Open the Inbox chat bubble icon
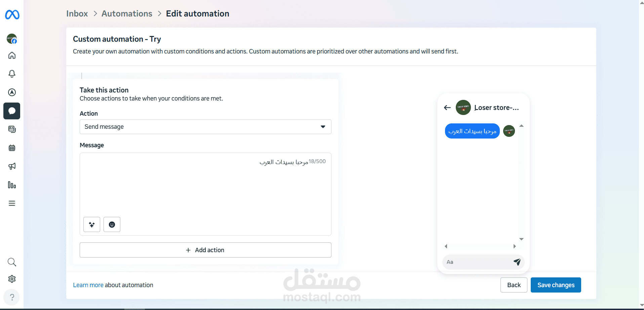Viewport: 644px width, 310px height. (12, 111)
